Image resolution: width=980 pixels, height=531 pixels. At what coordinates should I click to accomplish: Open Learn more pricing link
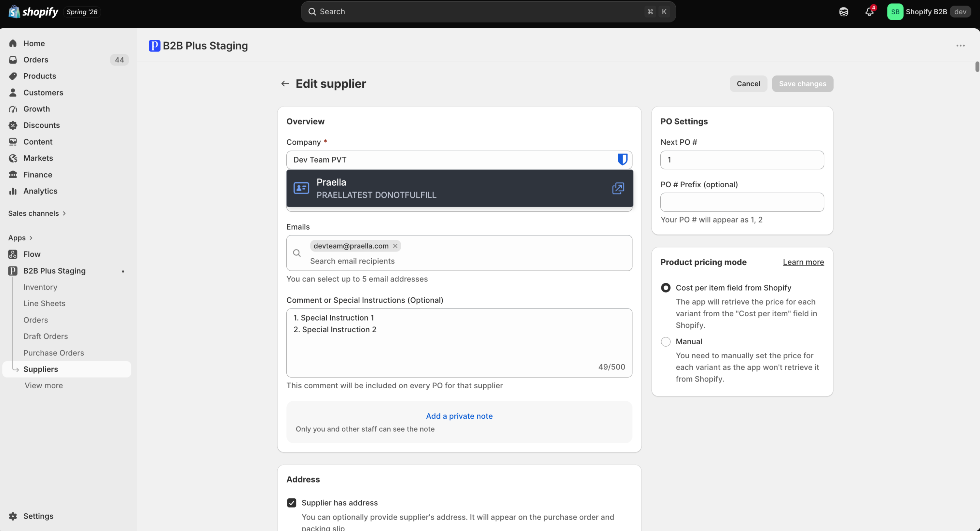coord(803,262)
